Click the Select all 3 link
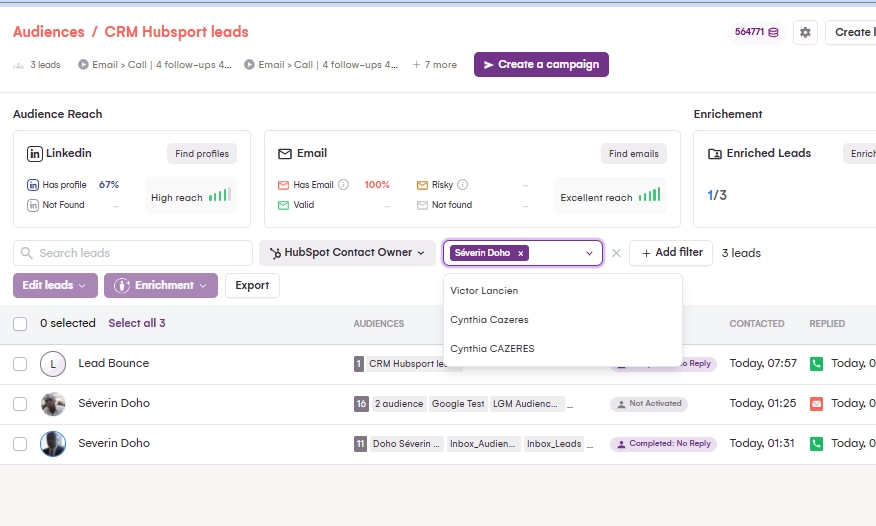The height and width of the screenshot is (526, 876). (137, 323)
